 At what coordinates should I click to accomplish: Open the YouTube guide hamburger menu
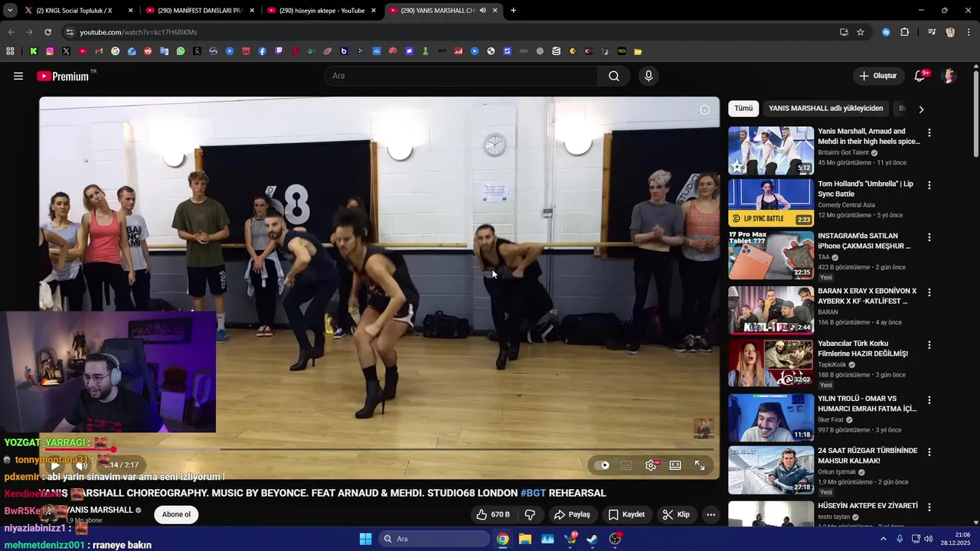pos(18,76)
